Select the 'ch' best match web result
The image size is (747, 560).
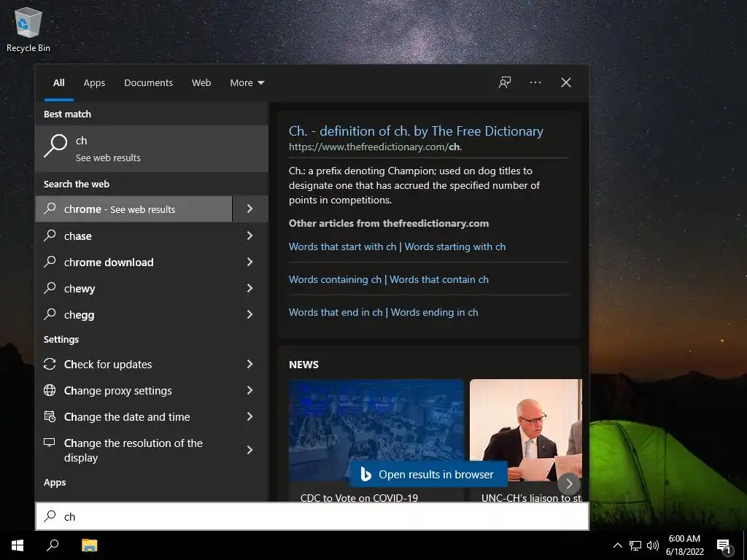pos(152,149)
